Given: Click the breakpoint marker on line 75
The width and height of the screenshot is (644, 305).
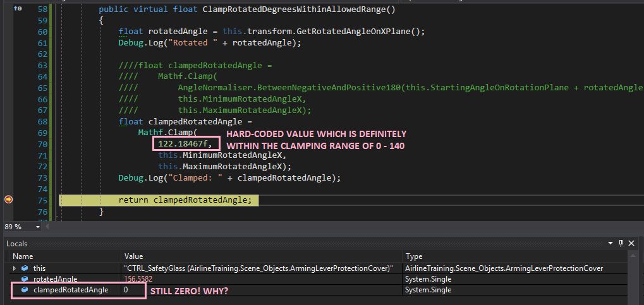Looking at the screenshot, I should coord(8,200).
